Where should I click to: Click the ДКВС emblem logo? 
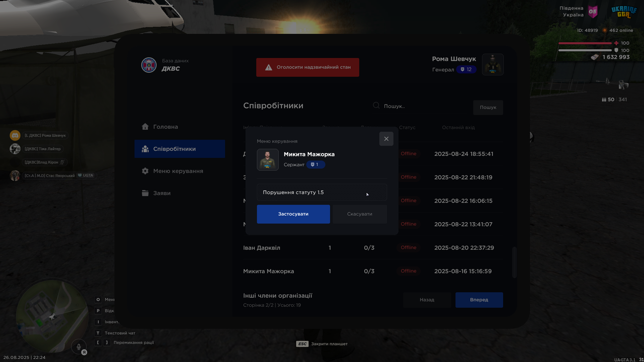149,65
